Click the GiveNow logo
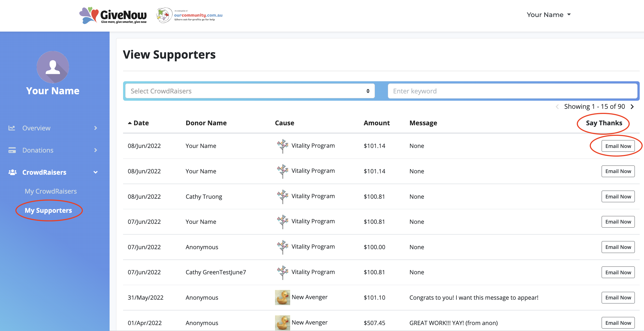Screen dimensions: 644x331 click(x=113, y=15)
